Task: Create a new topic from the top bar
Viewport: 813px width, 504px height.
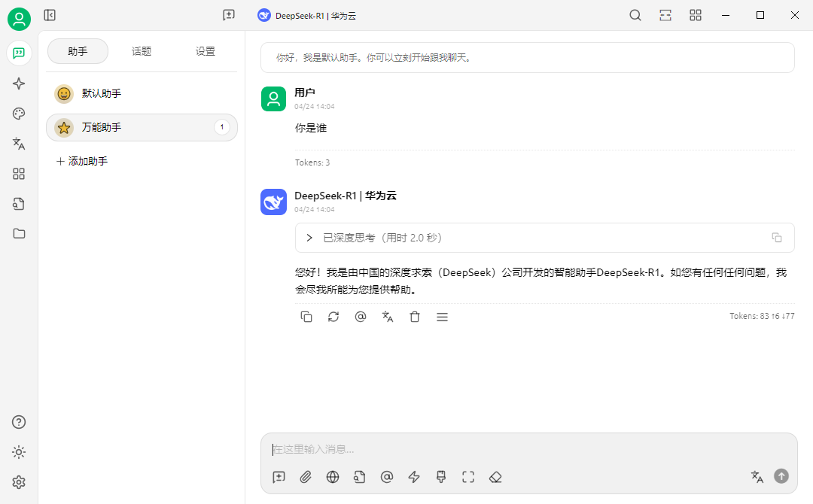Action: pos(229,15)
